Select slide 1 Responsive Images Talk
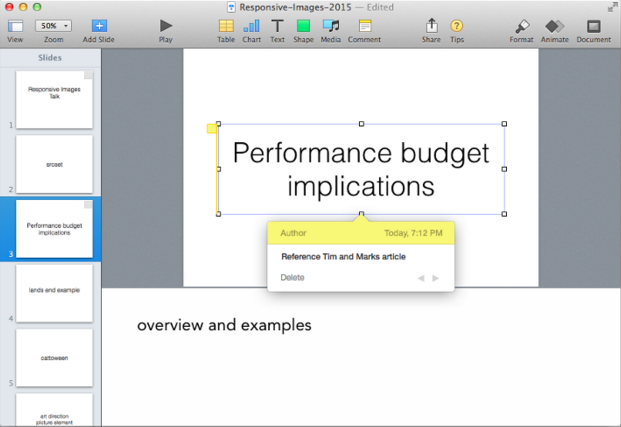The image size is (621, 427). (x=54, y=99)
